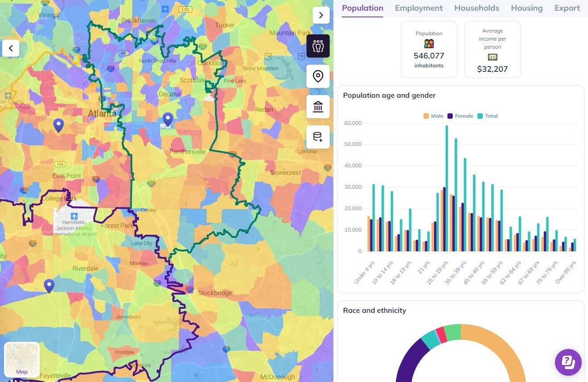Open the add-data-source icon on the map toolbar
This screenshot has width=588, height=382.
pos(318,137)
